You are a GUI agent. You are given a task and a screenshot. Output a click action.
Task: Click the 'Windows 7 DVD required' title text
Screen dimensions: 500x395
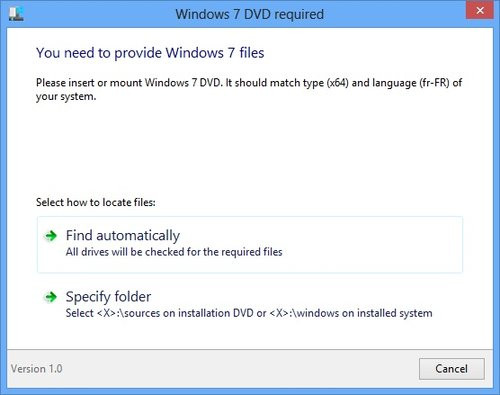click(250, 14)
